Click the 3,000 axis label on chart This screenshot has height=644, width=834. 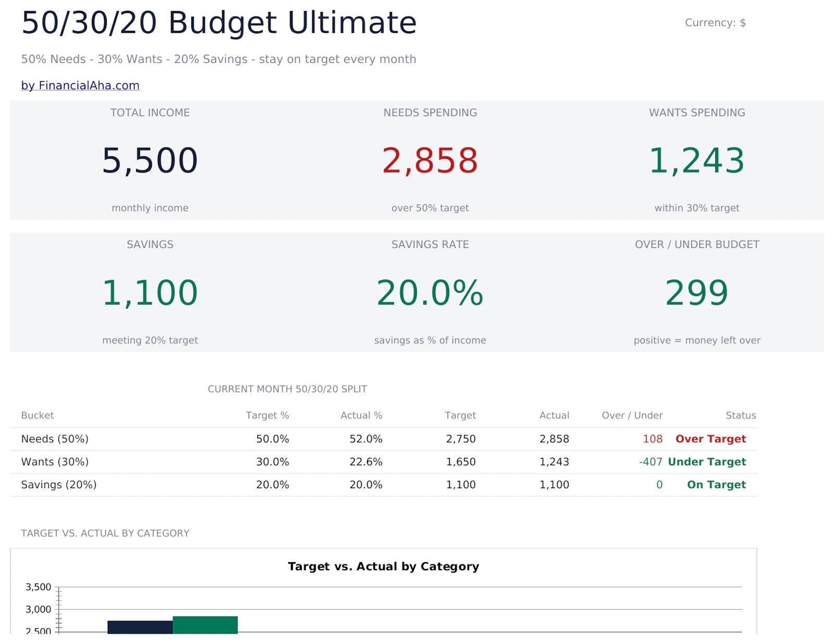39,610
